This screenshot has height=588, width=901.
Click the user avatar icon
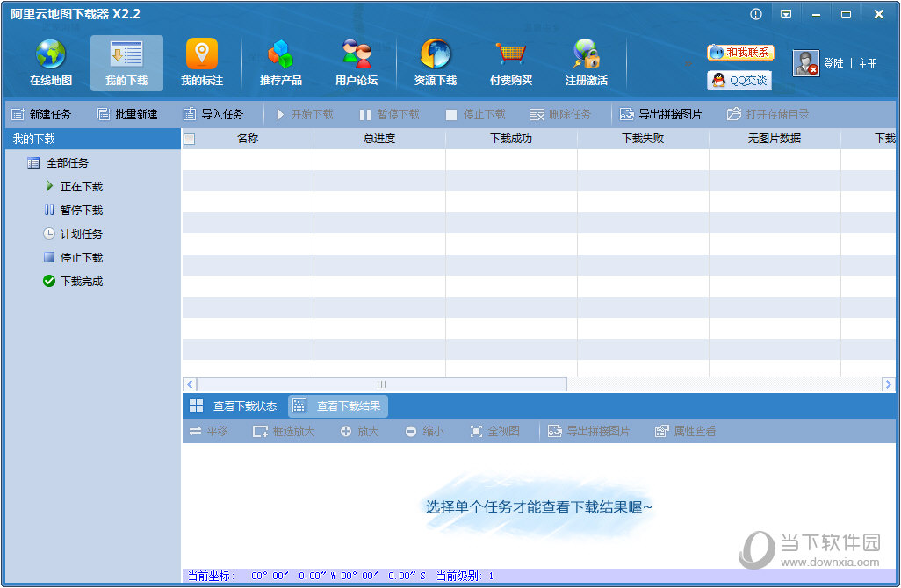click(805, 62)
